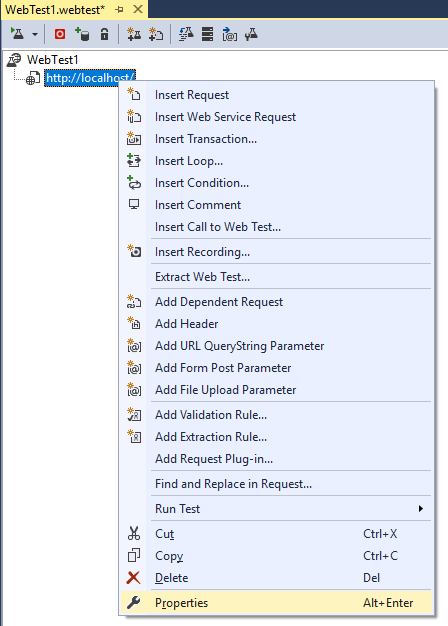
Task: Click the Parameterize Web Servers toolbar icon
Action: 230,34
